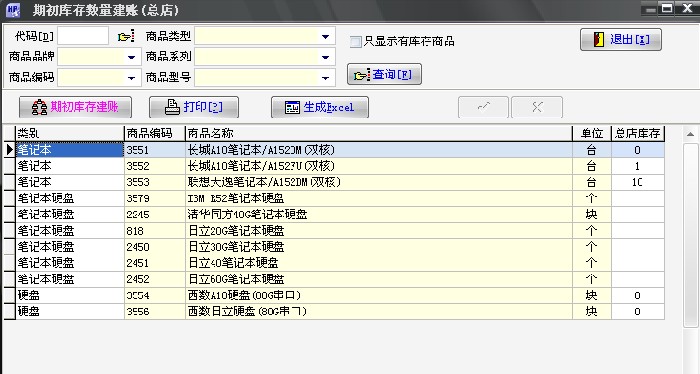Click stock value 1 for code 3552
700x374 pixels.
pyautogui.click(x=638, y=166)
